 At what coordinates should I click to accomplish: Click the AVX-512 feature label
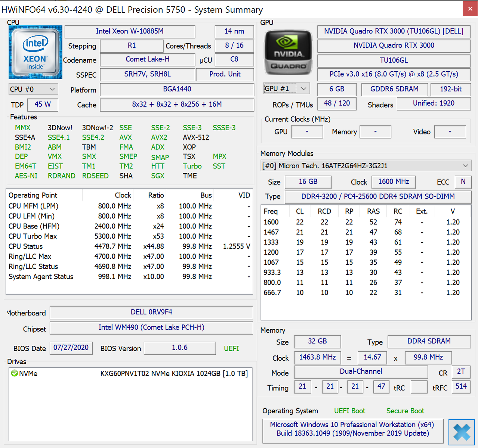tap(196, 137)
